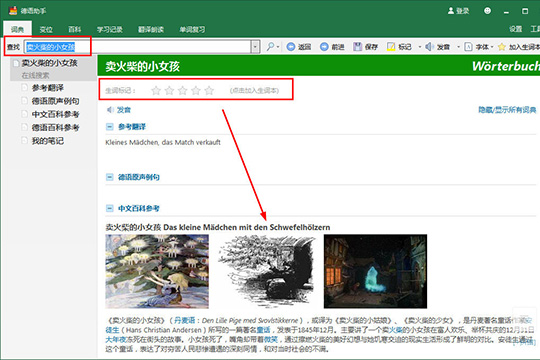Click the magnifier search icon in toolbar

click(271, 47)
